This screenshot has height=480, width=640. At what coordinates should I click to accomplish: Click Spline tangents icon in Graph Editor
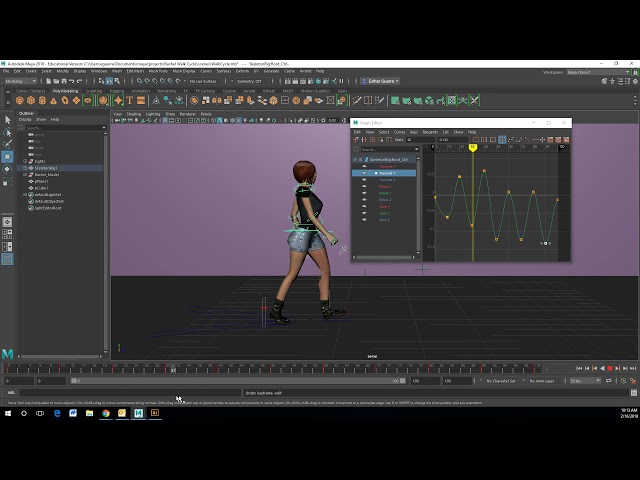[x=511, y=140]
